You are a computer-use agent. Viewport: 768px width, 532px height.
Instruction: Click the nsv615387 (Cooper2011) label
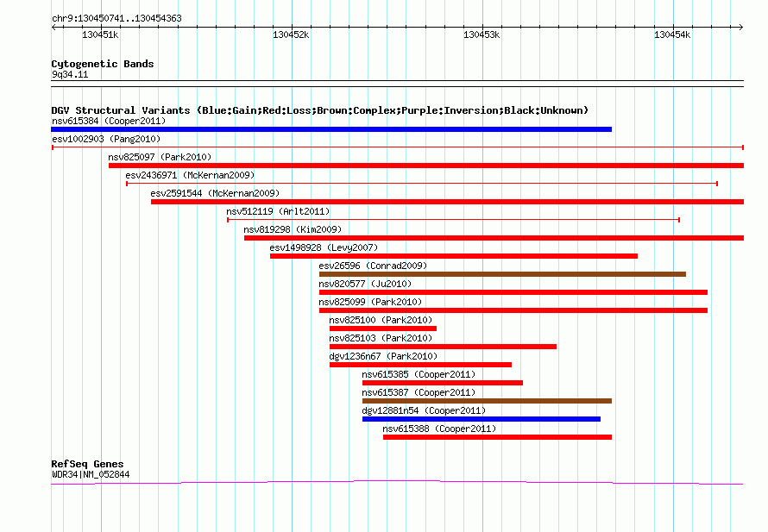[419, 392]
